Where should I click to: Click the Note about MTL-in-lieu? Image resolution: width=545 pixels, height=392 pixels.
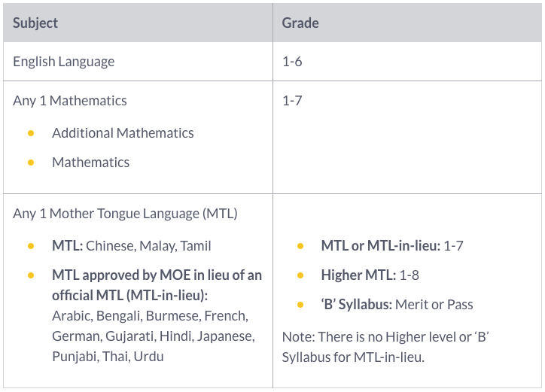point(385,347)
